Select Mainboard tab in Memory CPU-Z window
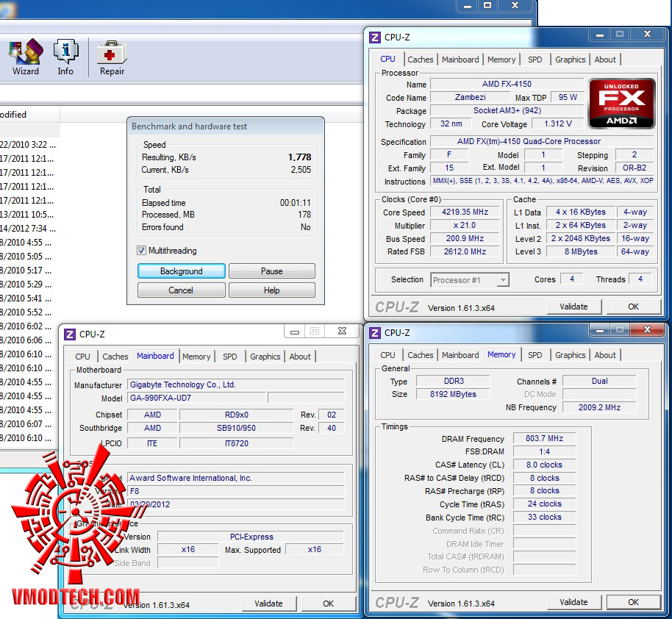The height and width of the screenshot is (619, 672). (460, 355)
